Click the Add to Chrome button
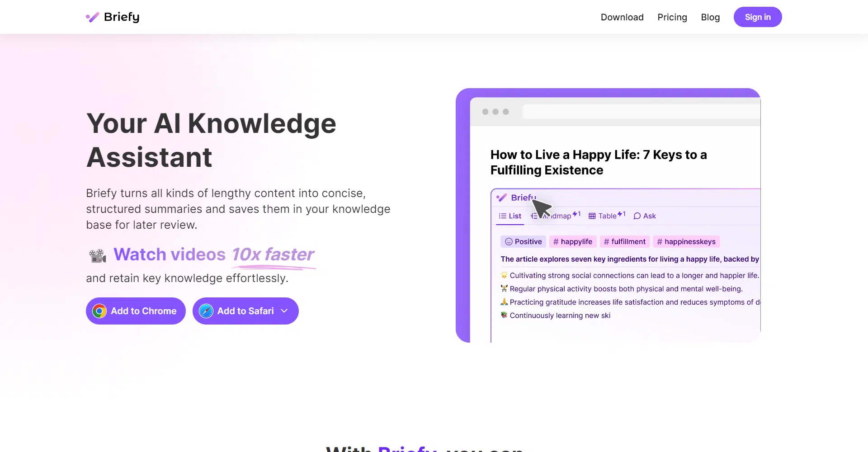Image resolution: width=868 pixels, height=452 pixels. (136, 311)
